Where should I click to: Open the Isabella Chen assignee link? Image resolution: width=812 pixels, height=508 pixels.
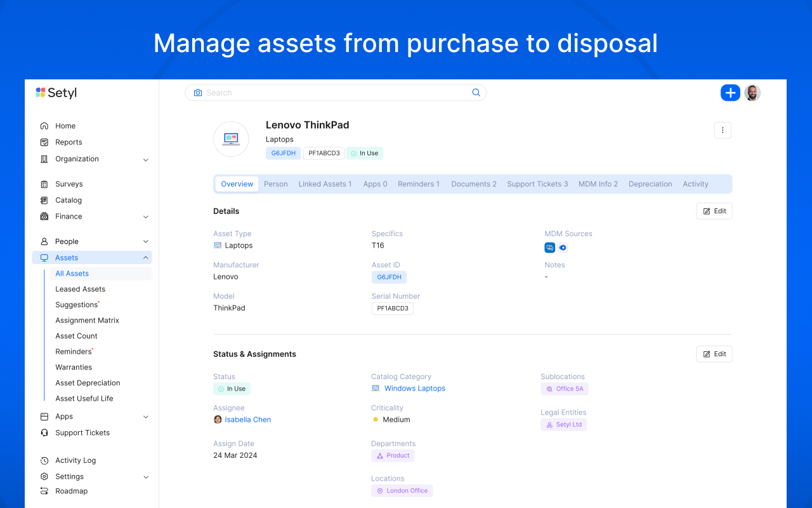click(x=248, y=420)
